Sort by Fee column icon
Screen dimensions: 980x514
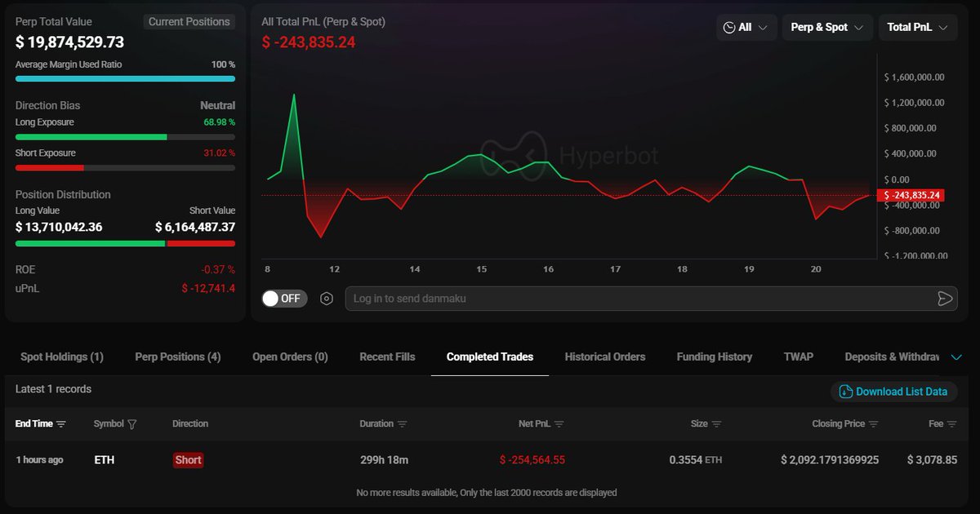click(951, 424)
